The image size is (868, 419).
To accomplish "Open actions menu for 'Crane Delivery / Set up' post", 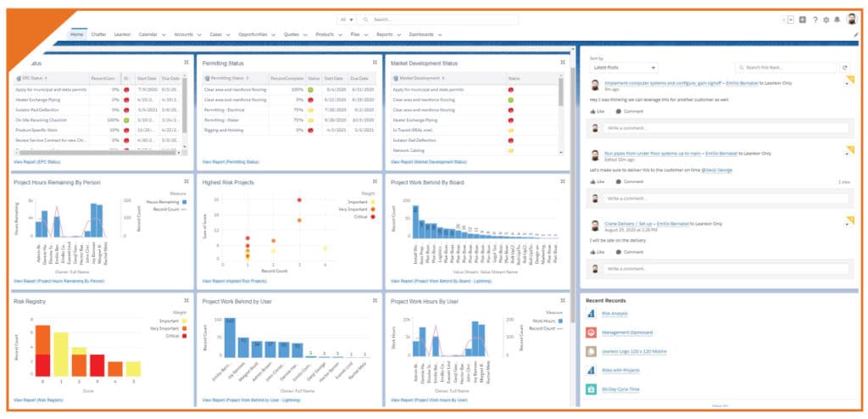I will tap(847, 224).
